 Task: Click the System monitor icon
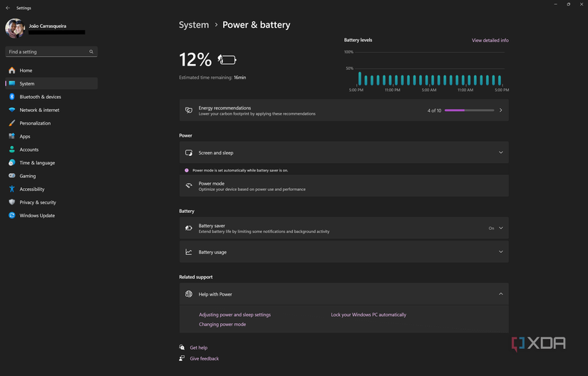[x=12, y=83]
